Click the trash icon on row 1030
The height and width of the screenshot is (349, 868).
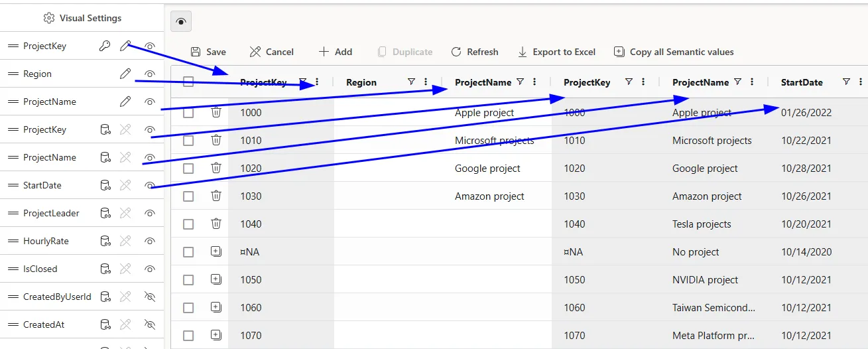pyautogui.click(x=216, y=196)
